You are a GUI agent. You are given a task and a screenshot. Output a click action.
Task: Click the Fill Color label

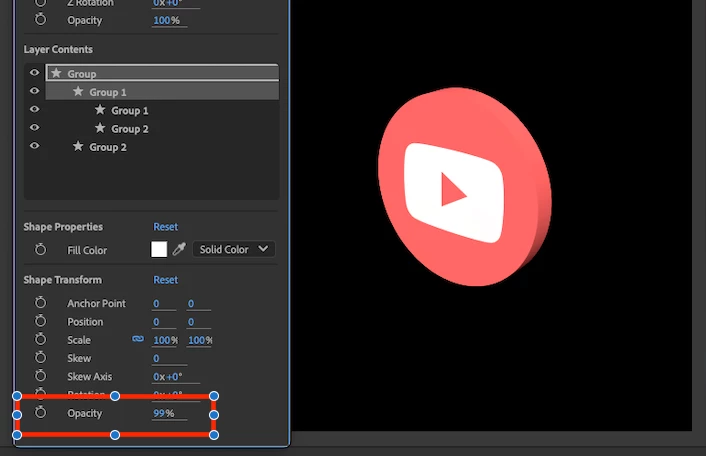coord(87,250)
